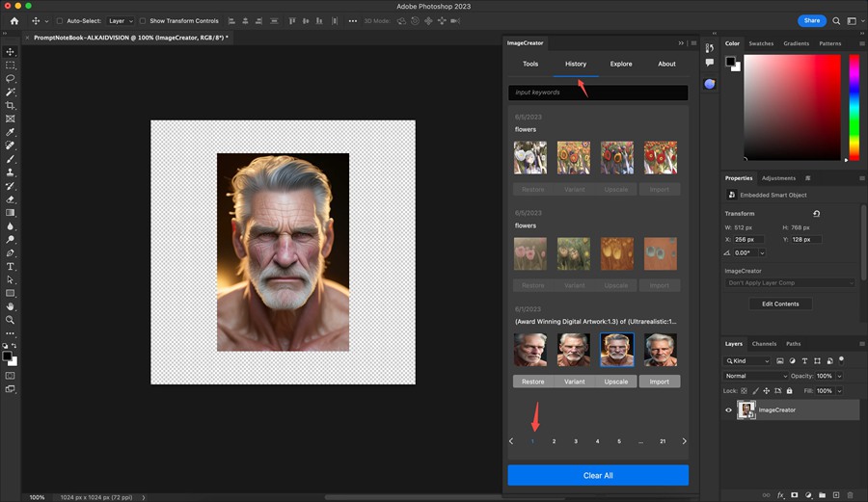The height and width of the screenshot is (502, 868).
Task: Toggle lock all on layer
Action: (x=789, y=391)
